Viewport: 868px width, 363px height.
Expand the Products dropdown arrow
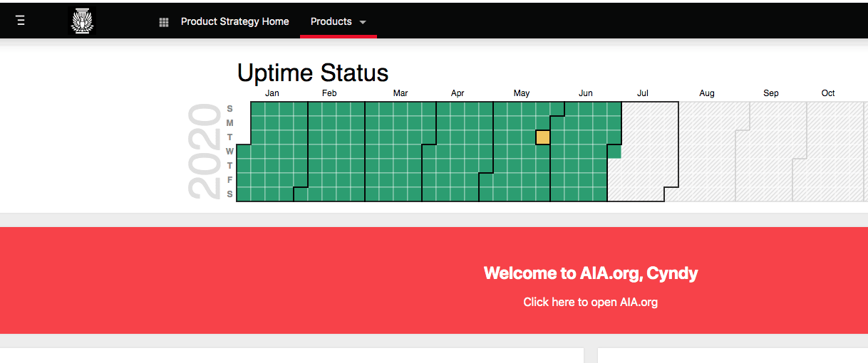pyautogui.click(x=363, y=22)
